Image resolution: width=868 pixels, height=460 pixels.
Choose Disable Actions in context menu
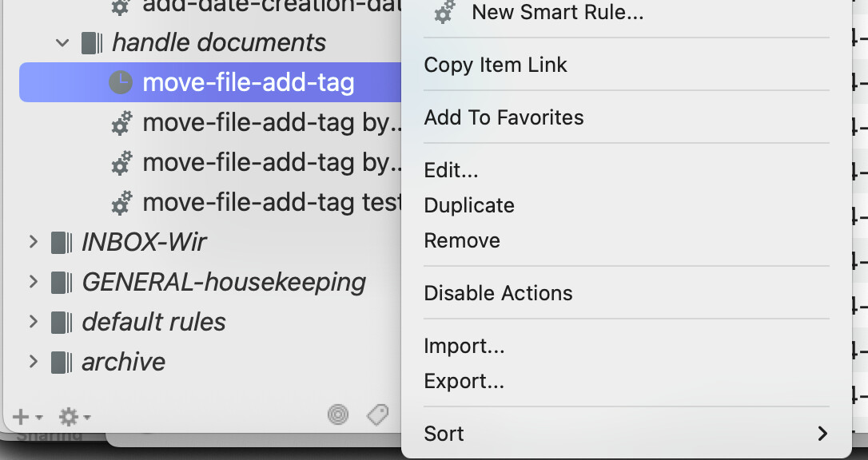pyautogui.click(x=498, y=293)
